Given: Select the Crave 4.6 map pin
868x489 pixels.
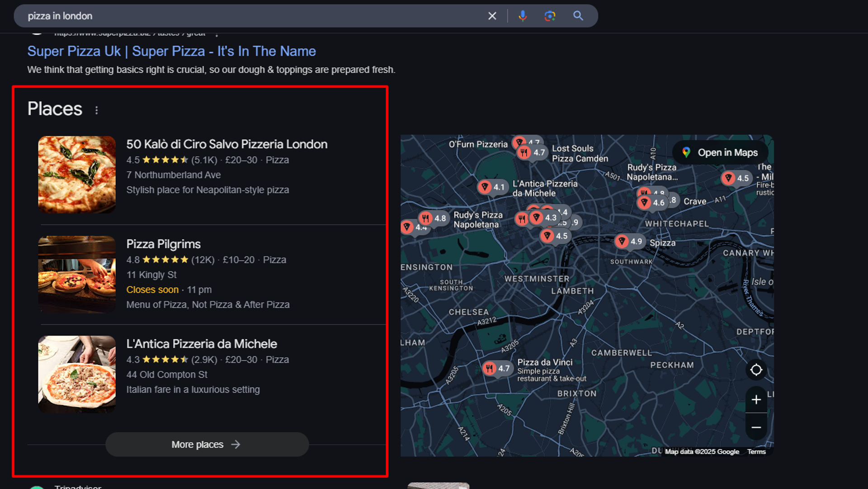Looking at the screenshot, I should click(651, 203).
